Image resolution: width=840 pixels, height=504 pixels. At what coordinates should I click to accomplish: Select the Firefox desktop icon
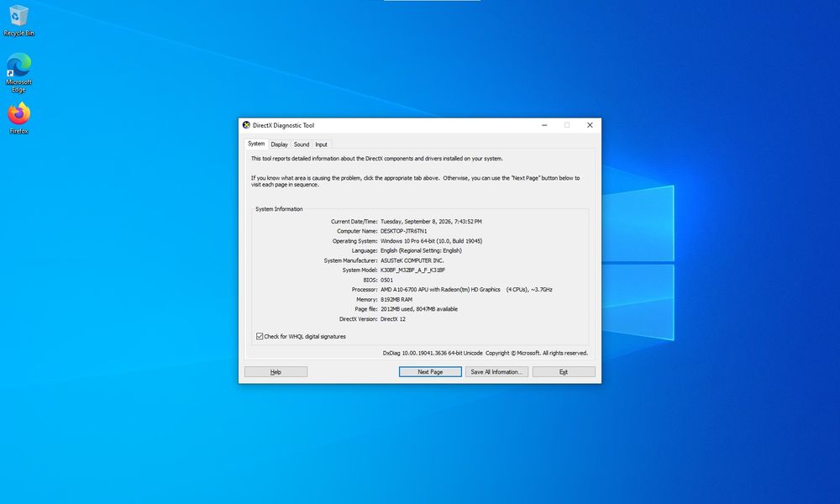pos(18,118)
